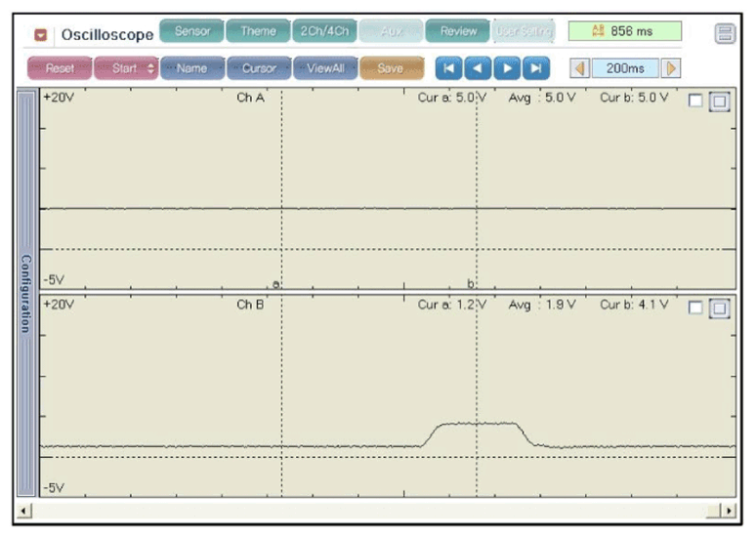The height and width of the screenshot is (536, 756).
Task: Tick the Ch A checkbox
Action: point(694,102)
